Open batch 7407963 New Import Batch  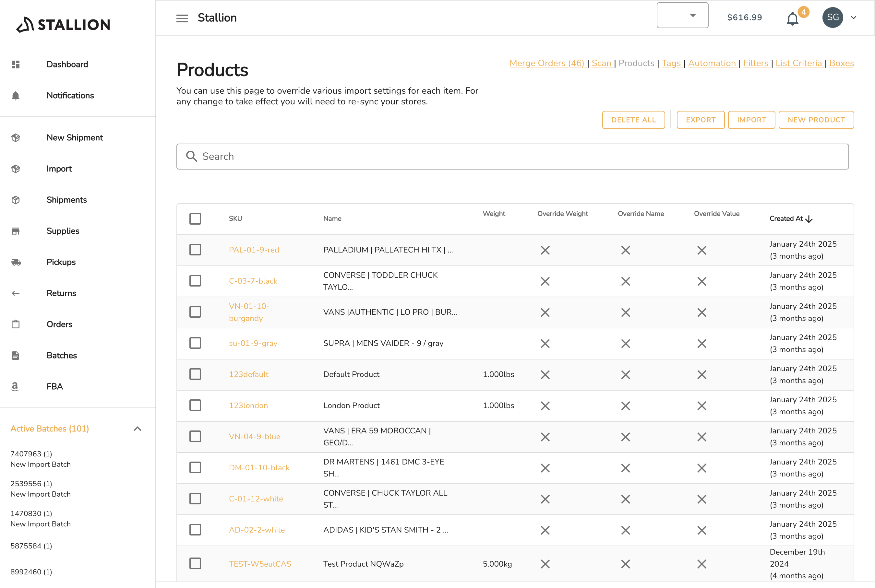(41, 459)
